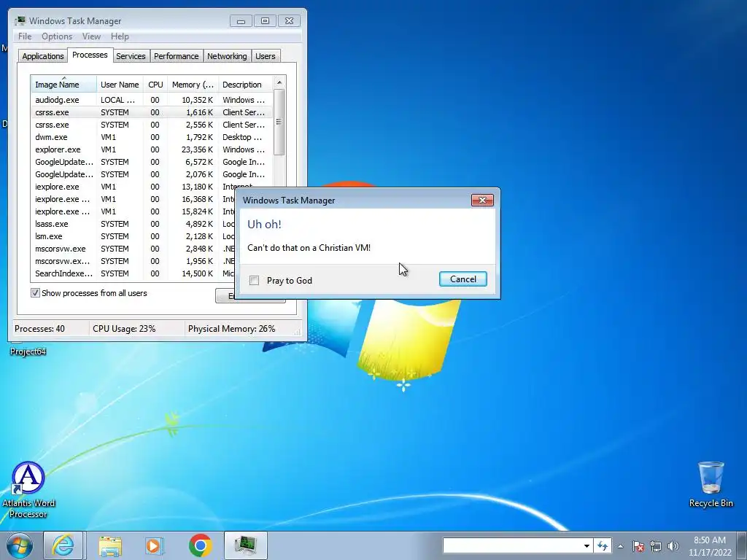Open the View menu
747x560 pixels.
91,36
